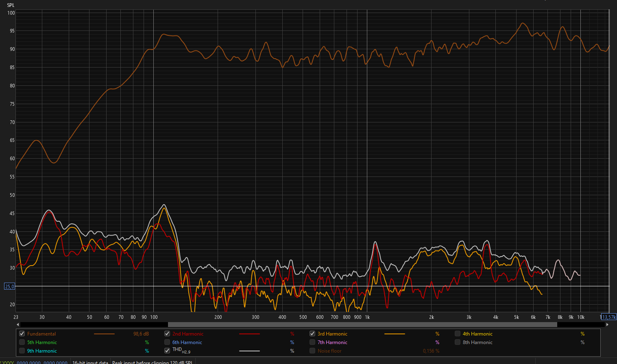Uncheck the Fundamental trace checkbox
This screenshot has height=364, width=617.
click(22, 333)
